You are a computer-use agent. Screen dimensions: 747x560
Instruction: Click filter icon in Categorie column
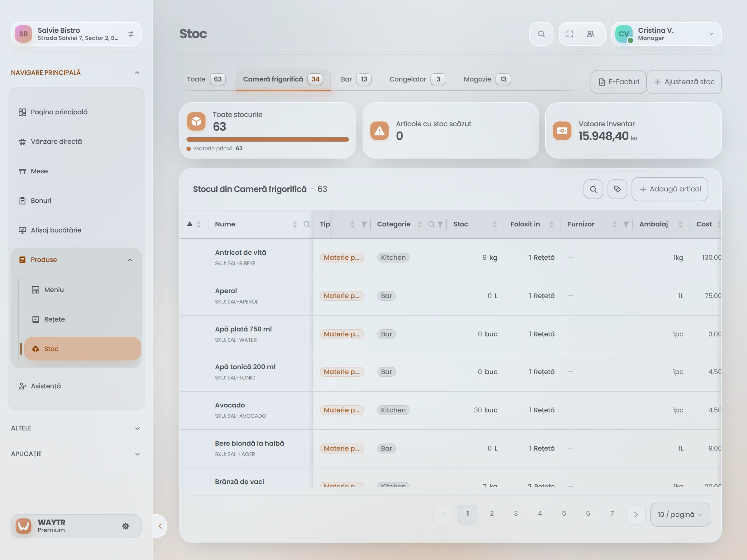(x=440, y=224)
